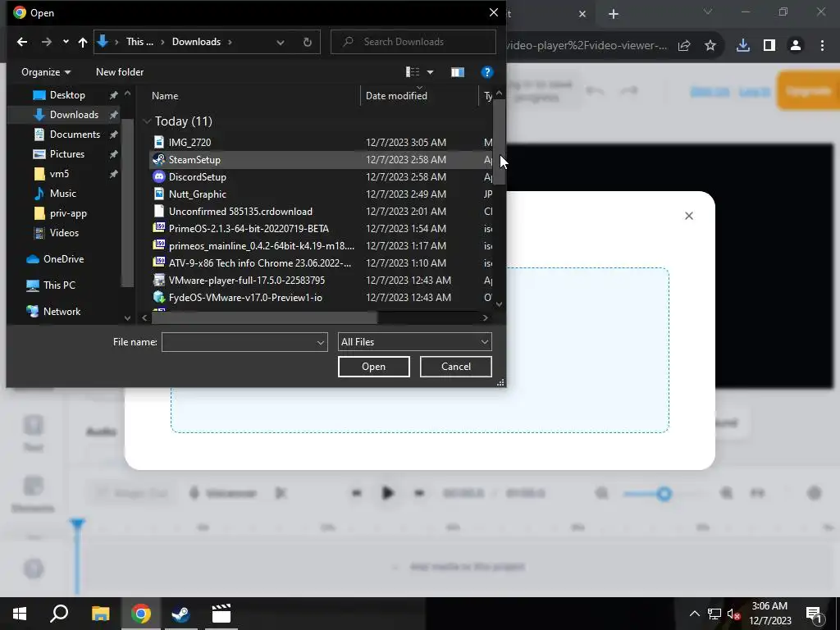Screen dimensions: 840x630
Task: Open the Help question mark icon
Action: tap(487, 72)
